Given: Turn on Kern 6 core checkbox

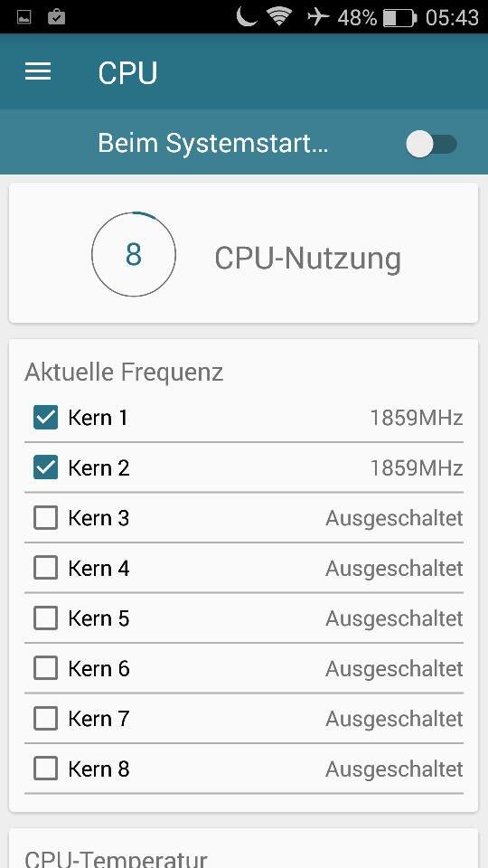Looking at the screenshot, I should (x=45, y=669).
